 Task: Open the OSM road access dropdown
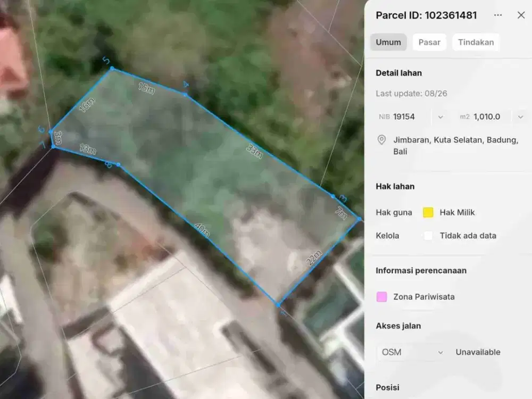pyautogui.click(x=411, y=352)
